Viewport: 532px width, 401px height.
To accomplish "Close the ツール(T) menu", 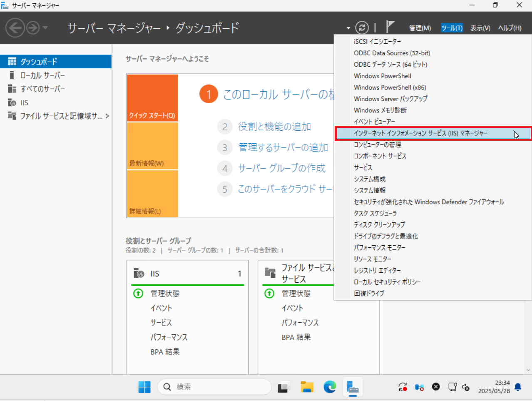I will [452, 28].
